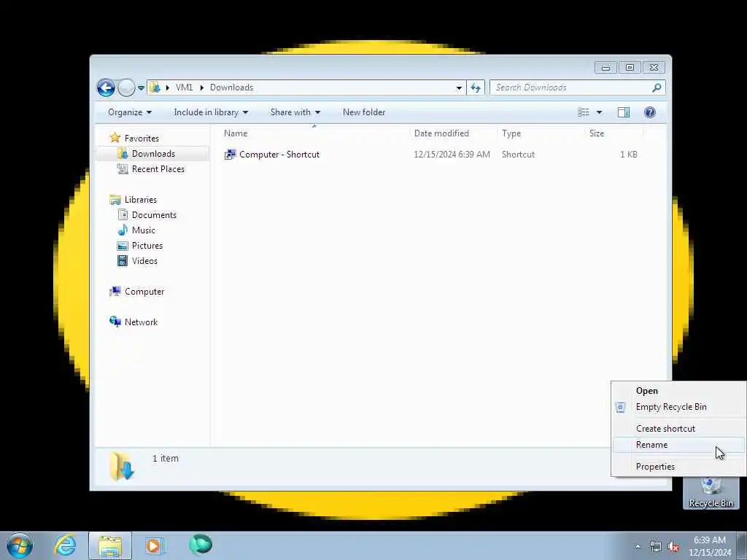Screen dimensions: 747x560
Task: Select Computer in navigation pane
Action: [144, 292]
